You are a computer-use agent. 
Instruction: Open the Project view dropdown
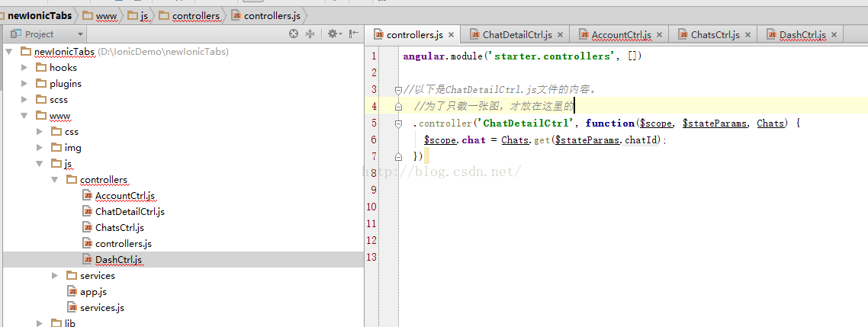point(80,34)
